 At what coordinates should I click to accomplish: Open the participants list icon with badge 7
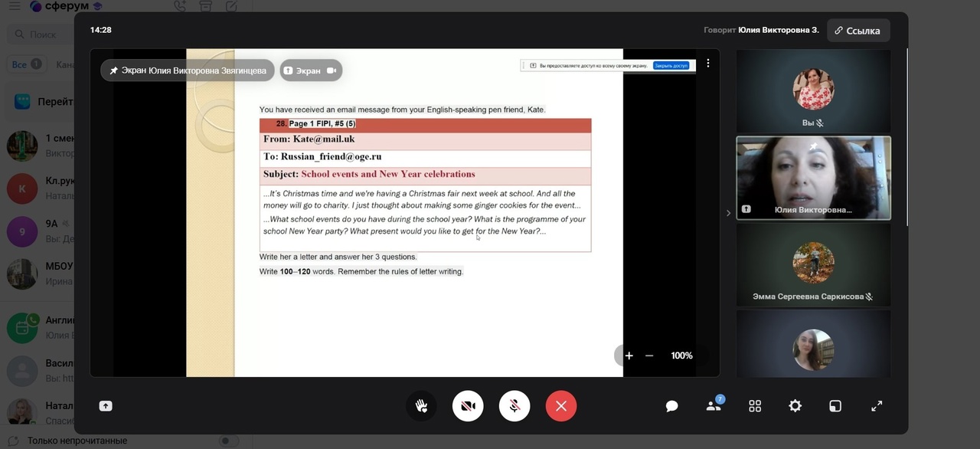click(x=714, y=405)
